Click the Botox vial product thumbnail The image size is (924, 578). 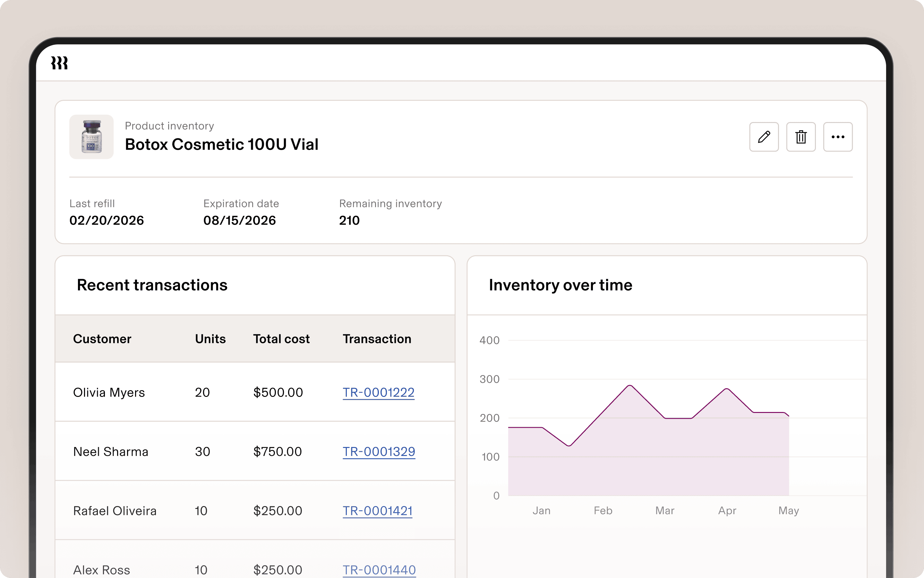tap(91, 137)
